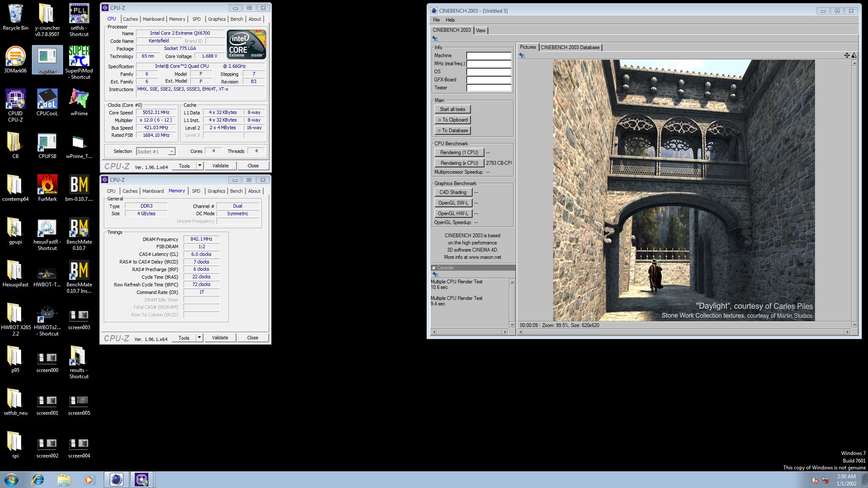Open CINEBENCH 2003 Database tab
868x488 pixels.
click(x=570, y=47)
